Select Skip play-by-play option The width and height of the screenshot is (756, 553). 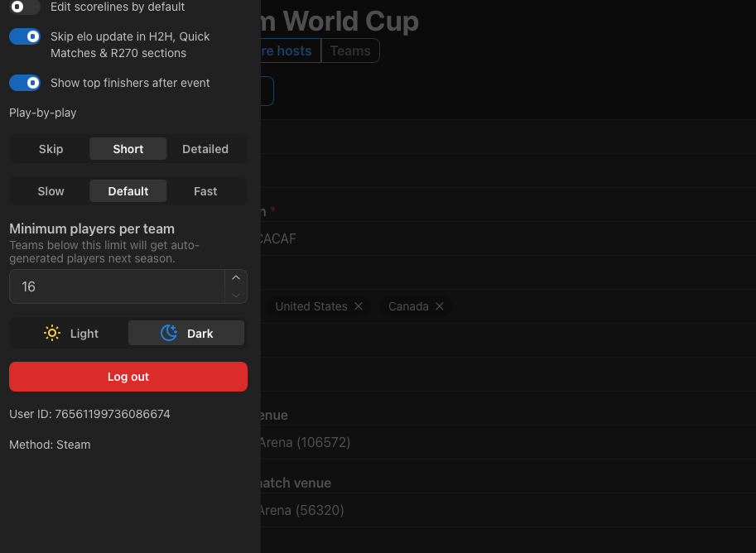[x=51, y=149]
